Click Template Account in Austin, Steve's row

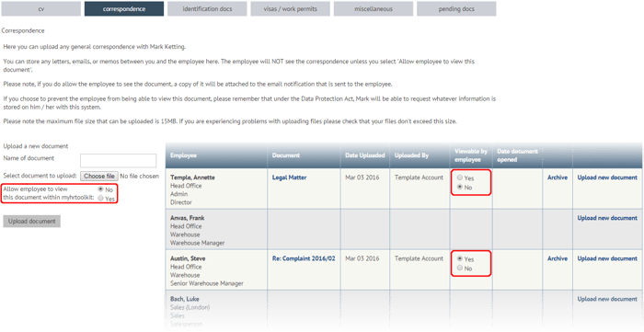419,258
